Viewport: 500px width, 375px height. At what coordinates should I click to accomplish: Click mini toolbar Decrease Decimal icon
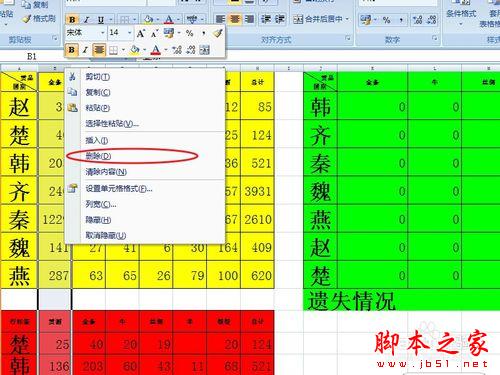pos(191,50)
